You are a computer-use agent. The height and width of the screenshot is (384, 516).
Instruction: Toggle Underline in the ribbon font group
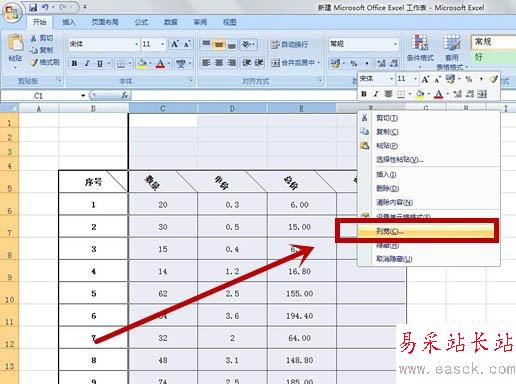click(x=99, y=63)
